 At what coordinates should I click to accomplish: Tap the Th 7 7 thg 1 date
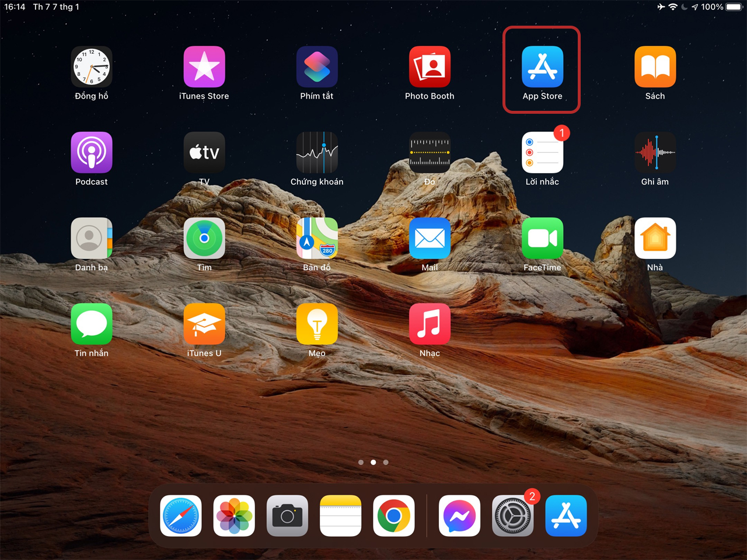click(x=56, y=7)
